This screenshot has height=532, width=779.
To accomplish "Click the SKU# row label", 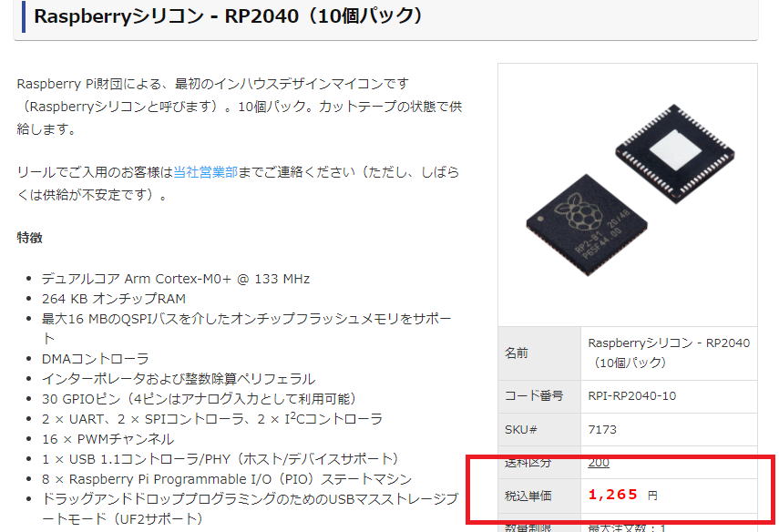I will (520, 430).
